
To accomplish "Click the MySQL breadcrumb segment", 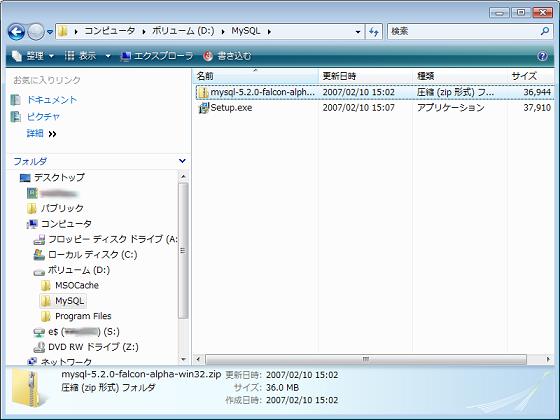I will [x=246, y=31].
